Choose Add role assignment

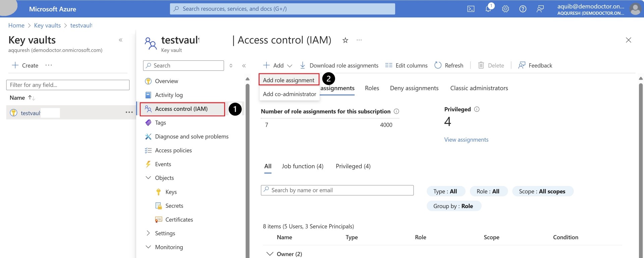[x=289, y=80]
